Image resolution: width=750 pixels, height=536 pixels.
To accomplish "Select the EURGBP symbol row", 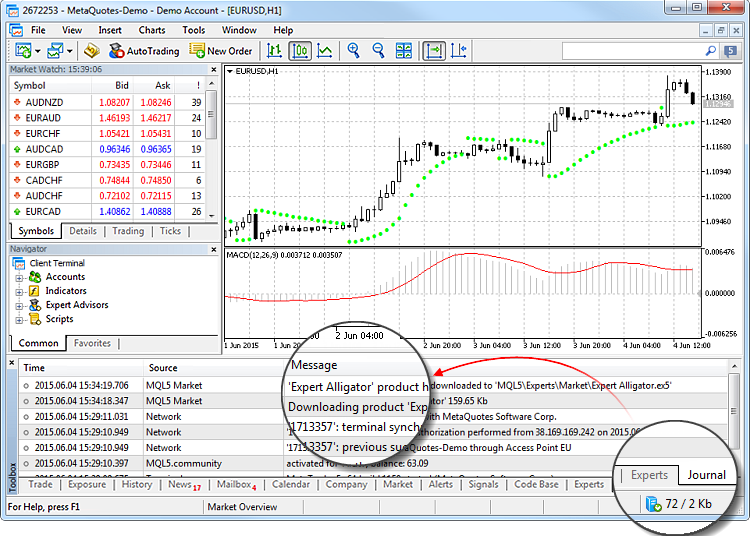I will 108,165.
